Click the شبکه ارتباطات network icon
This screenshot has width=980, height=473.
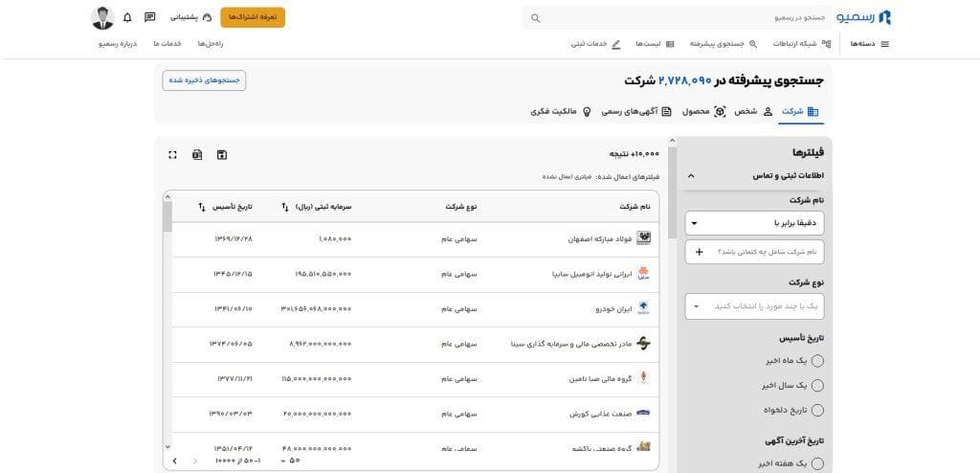tap(826, 44)
